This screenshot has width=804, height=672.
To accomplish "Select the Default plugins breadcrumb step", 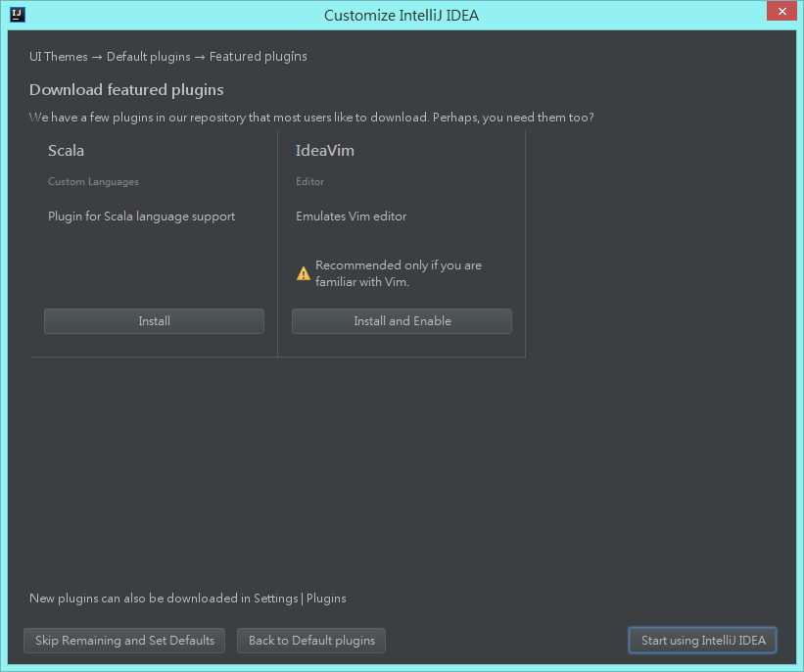I will [148, 57].
